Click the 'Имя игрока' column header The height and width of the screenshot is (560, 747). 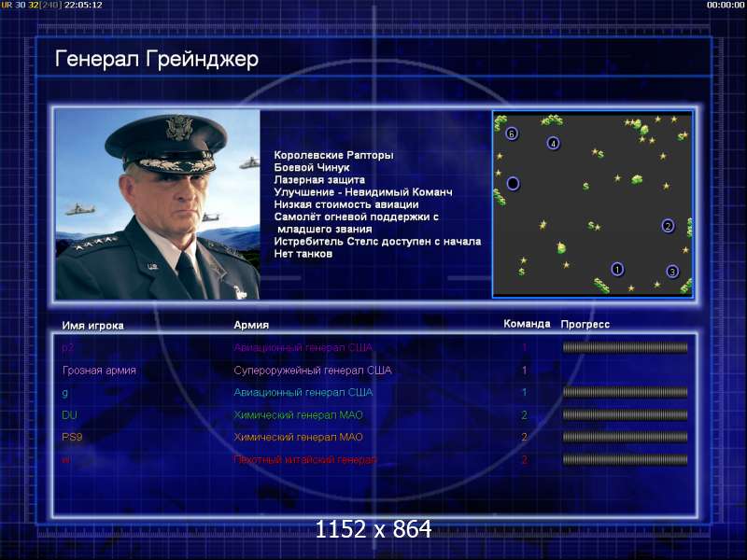pos(92,326)
